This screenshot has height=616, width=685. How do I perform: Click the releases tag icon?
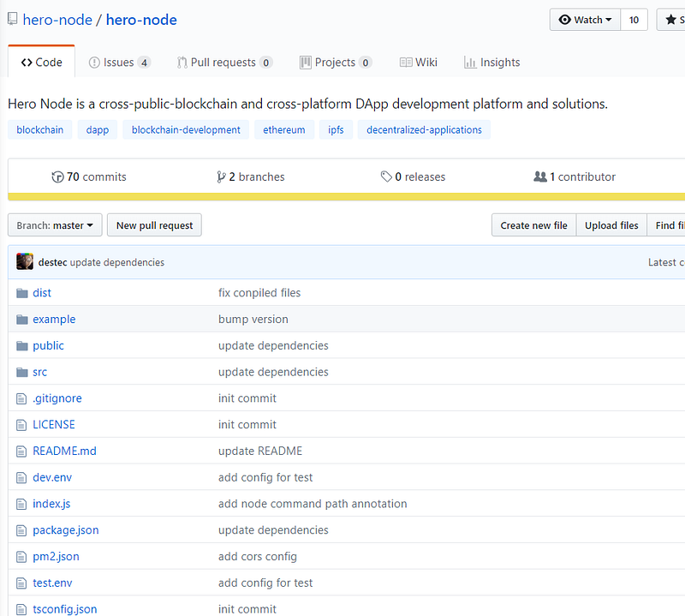pyautogui.click(x=386, y=177)
